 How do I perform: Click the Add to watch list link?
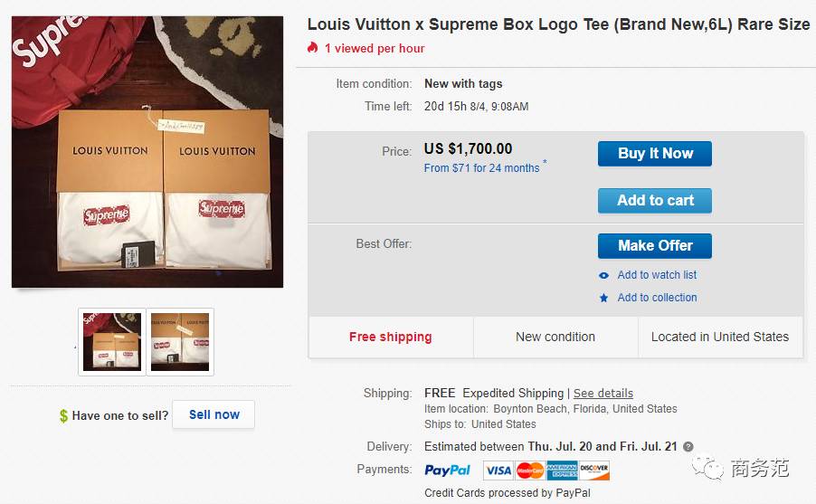pyautogui.click(x=657, y=275)
